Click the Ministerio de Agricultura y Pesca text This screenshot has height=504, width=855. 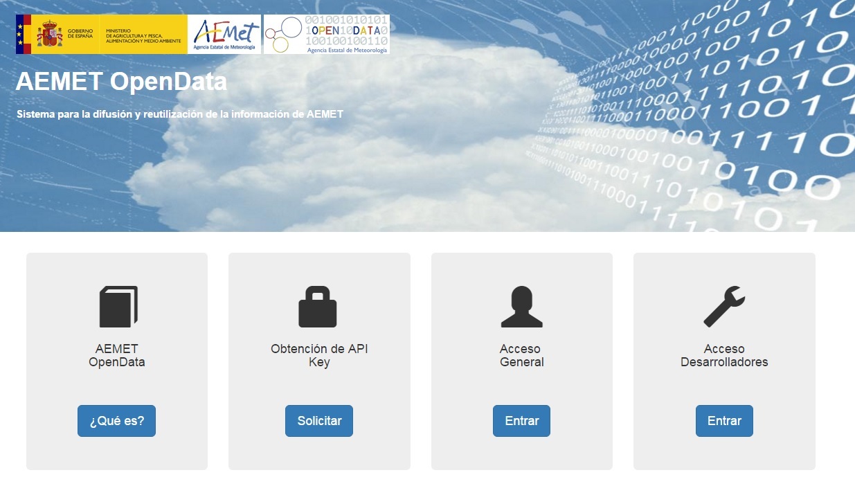coord(143,36)
